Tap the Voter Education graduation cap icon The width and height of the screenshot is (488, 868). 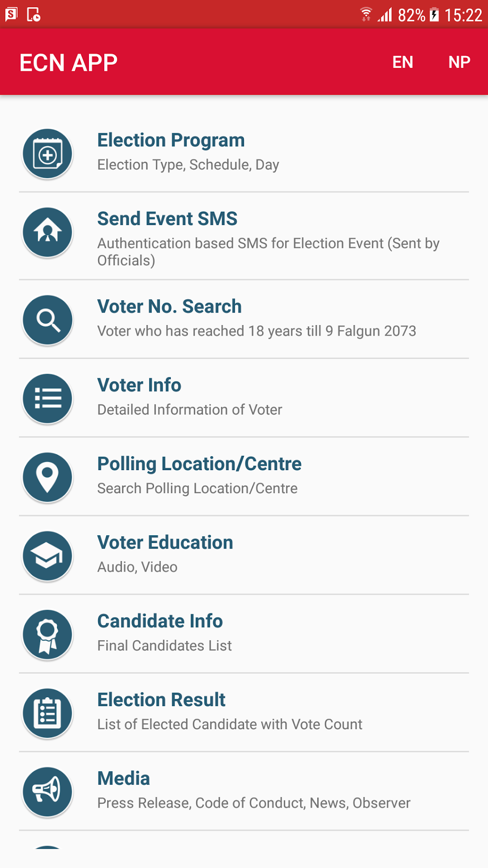click(47, 556)
